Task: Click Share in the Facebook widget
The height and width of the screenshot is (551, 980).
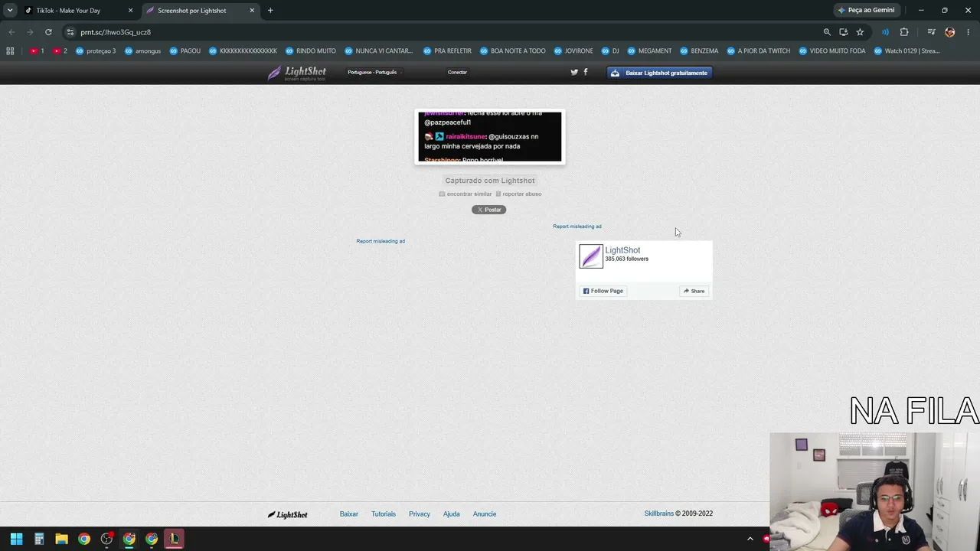Action: point(694,291)
